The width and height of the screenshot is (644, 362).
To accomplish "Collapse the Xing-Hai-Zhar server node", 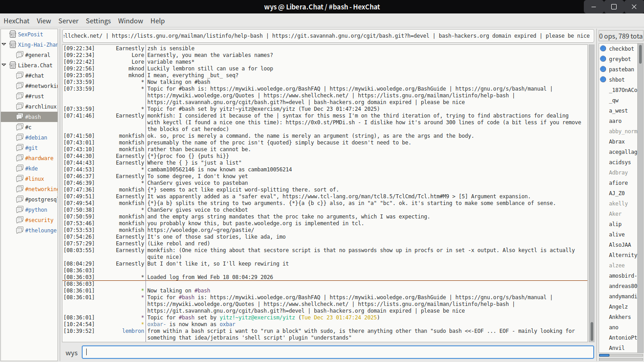I will [4, 44].
